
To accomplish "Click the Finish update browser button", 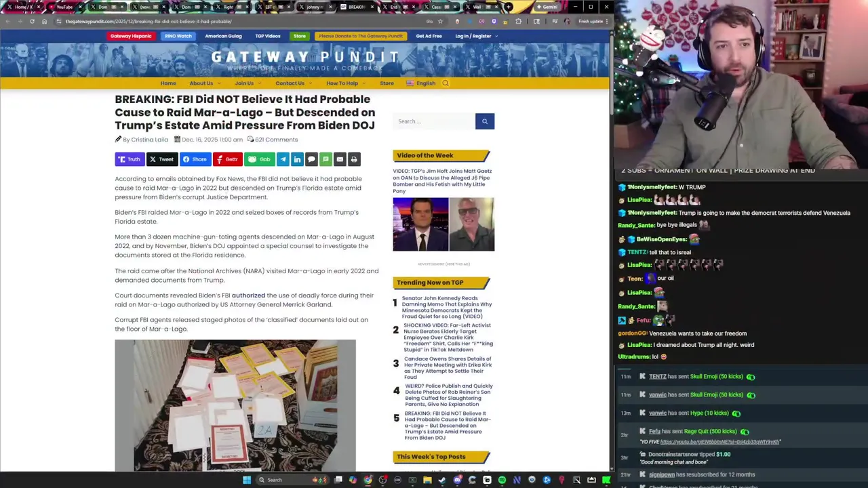I will pyautogui.click(x=590, y=21).
